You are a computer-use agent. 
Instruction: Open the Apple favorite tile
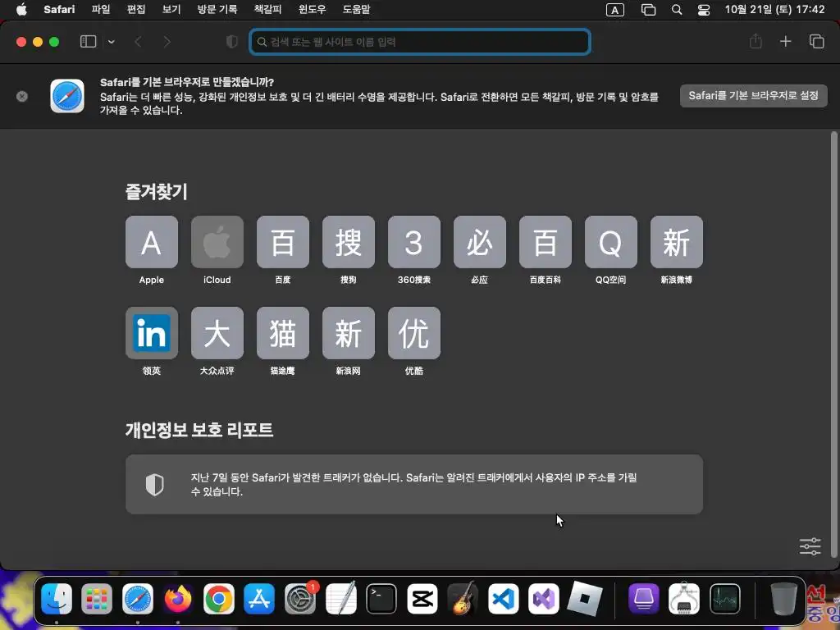(x=152, y=242)
